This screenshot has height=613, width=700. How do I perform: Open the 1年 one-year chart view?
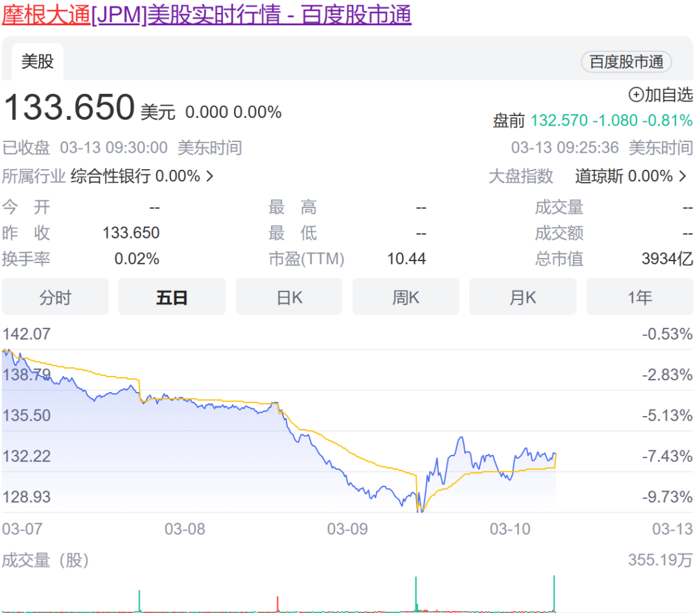(640, 296)
